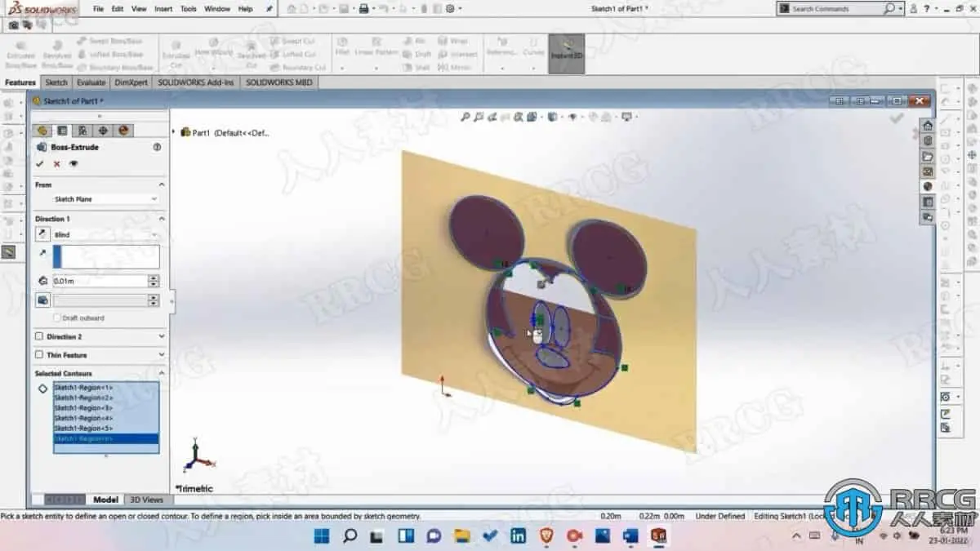The image size is (980, 551).
Task: Click the depth field showing 0.01m
Action: (x=99, y=281)
